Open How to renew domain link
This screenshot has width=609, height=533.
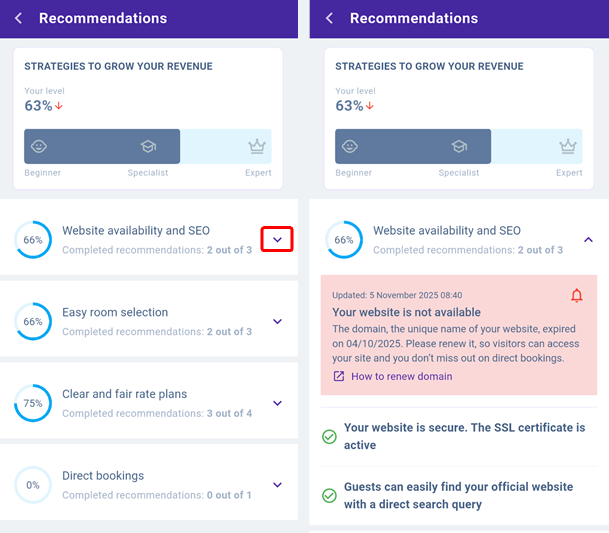pos(401,377)
